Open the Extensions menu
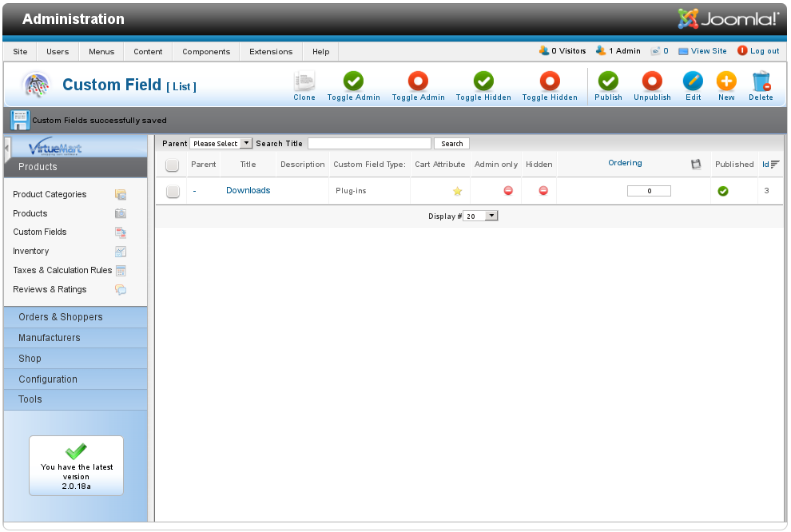 pyautogui.click(x=271, y=51)
